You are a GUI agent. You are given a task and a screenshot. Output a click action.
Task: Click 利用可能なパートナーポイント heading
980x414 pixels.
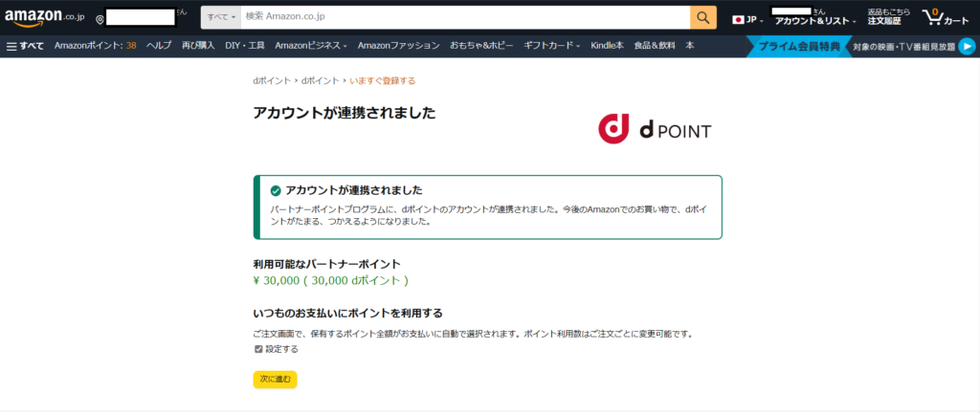coord(327,264)
